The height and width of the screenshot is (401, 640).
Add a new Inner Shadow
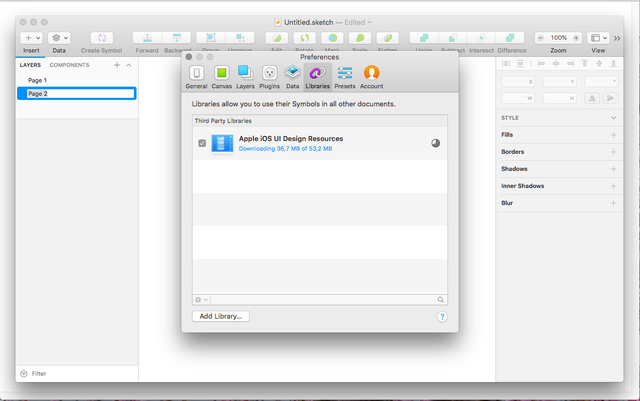613,186
